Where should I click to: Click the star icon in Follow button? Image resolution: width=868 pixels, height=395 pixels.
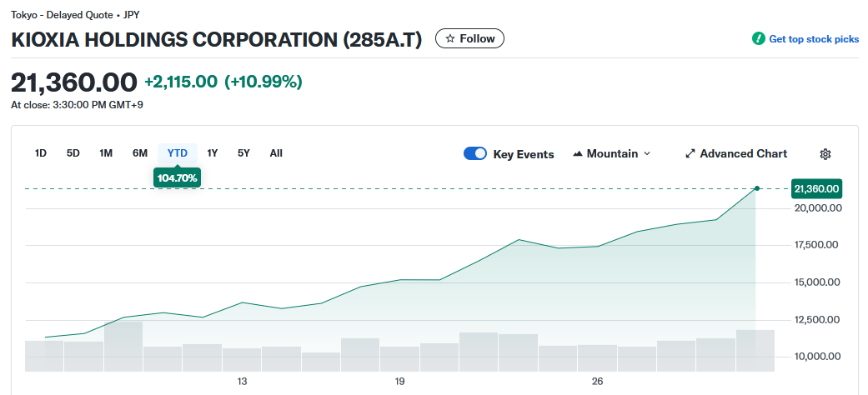click(450, 39)
